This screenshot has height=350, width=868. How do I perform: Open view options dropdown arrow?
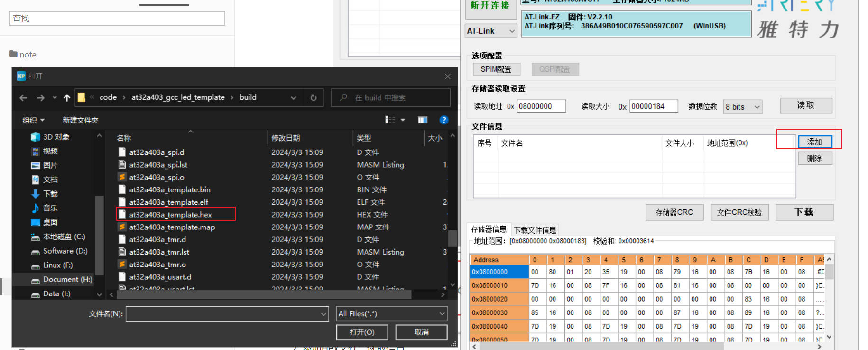403,120
